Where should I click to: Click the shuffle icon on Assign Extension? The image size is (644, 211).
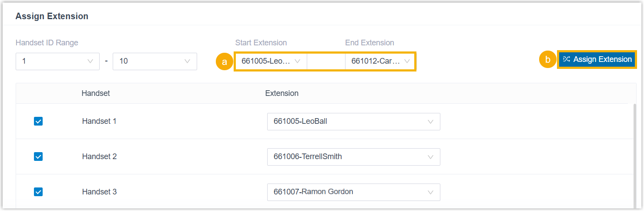566,59
